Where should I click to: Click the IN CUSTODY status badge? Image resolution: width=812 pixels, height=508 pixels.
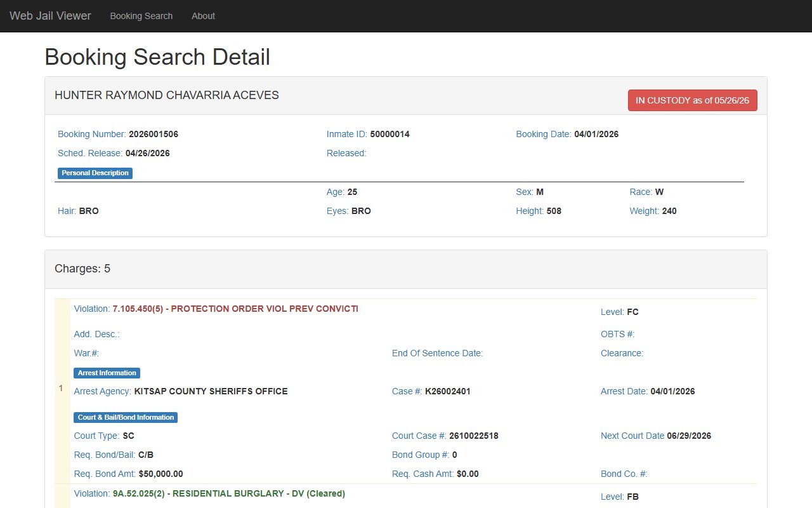click(693, 100)
